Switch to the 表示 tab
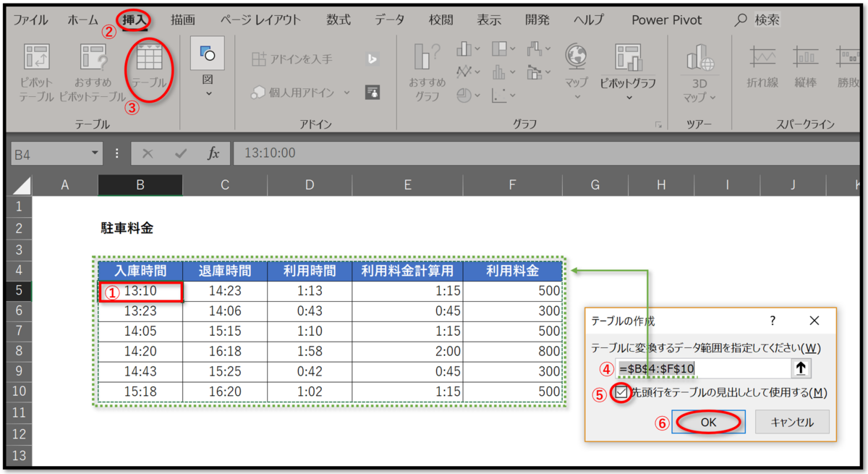Viewport: 868px width, 474px height. coord(489,20)
